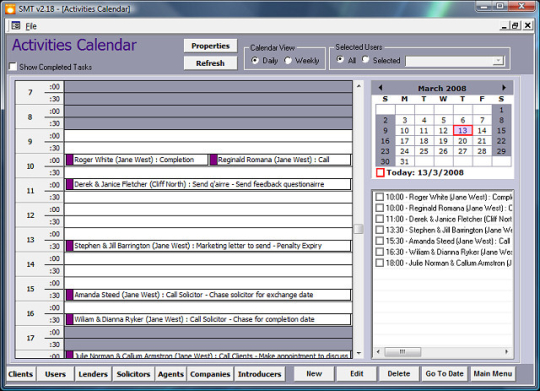This screenshot has width=540, height=391.
Task: Click purple marker of Roger White appointment
Action: (x=70, y=160)
